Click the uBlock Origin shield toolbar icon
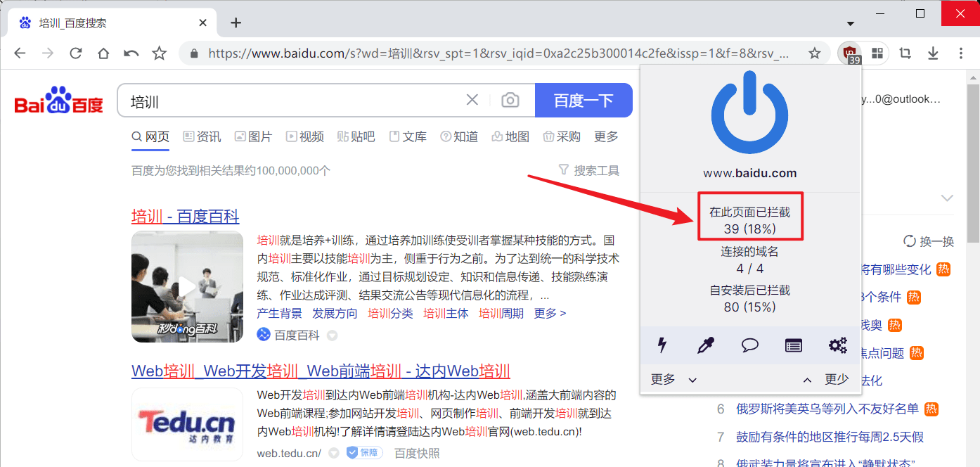 click(x=849, y=53)
